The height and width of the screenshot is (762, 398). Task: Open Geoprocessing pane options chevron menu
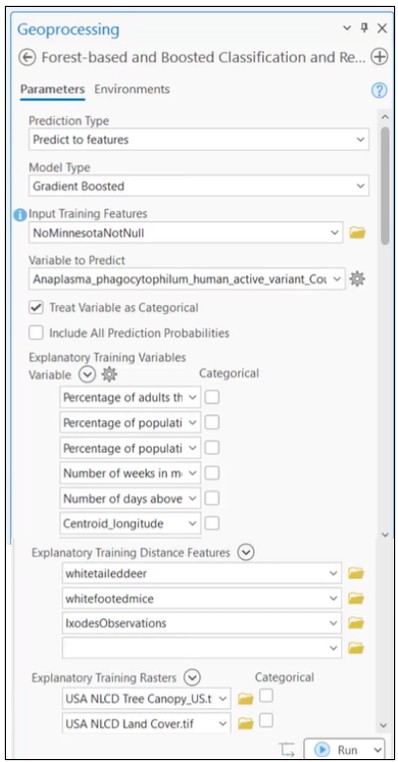tap(347, 28)
